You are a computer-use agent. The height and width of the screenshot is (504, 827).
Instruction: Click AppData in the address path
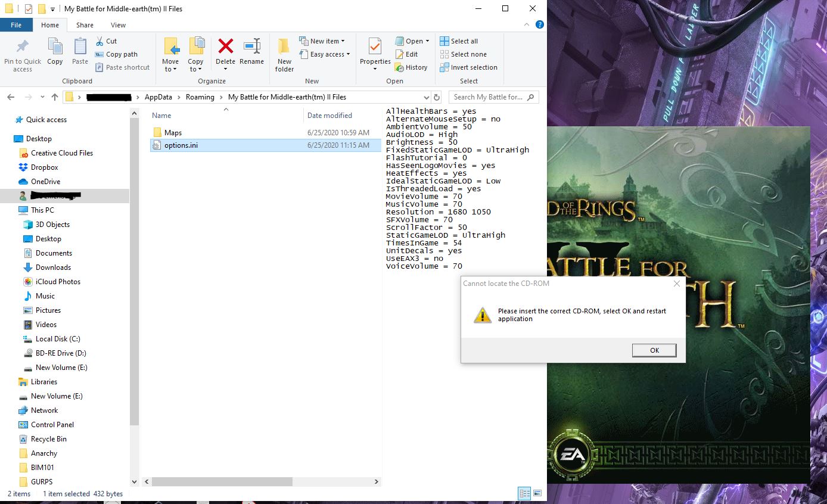158,97
